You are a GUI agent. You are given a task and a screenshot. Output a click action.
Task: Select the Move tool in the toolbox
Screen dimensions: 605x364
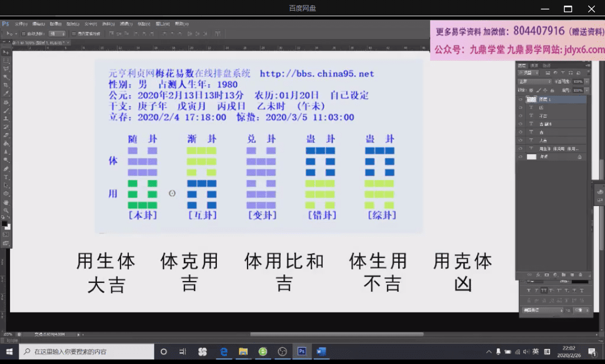pyautogui.click(x=6, y=52)
